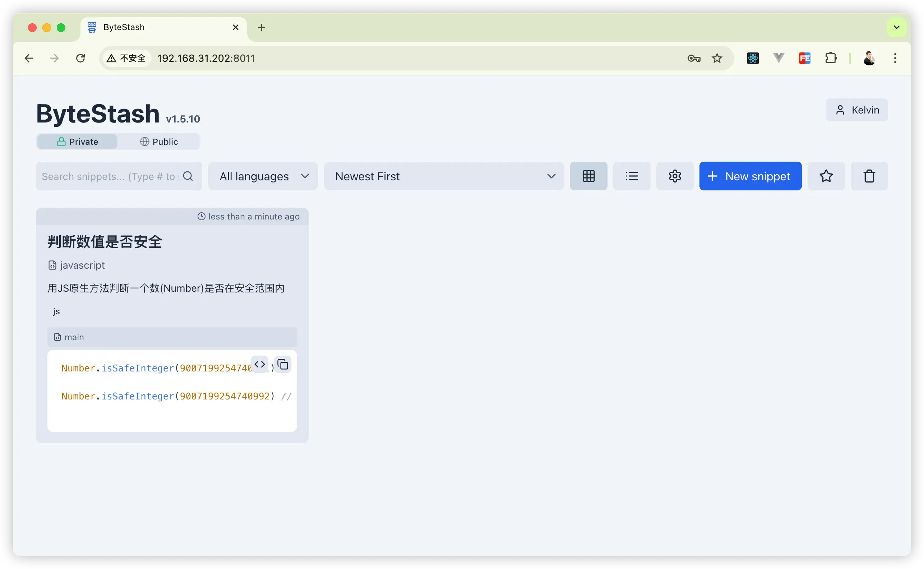The height and width of the screenshot is (569, 924).
Task: Click the search magnifier icon
Action: point(188,176)
